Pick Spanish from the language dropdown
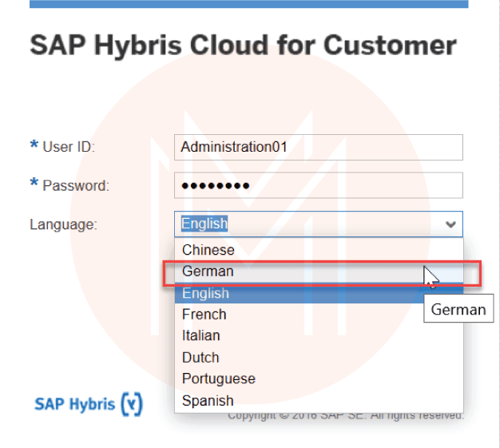This screenshot has height=448, width=500. click(x=208, y=401)
